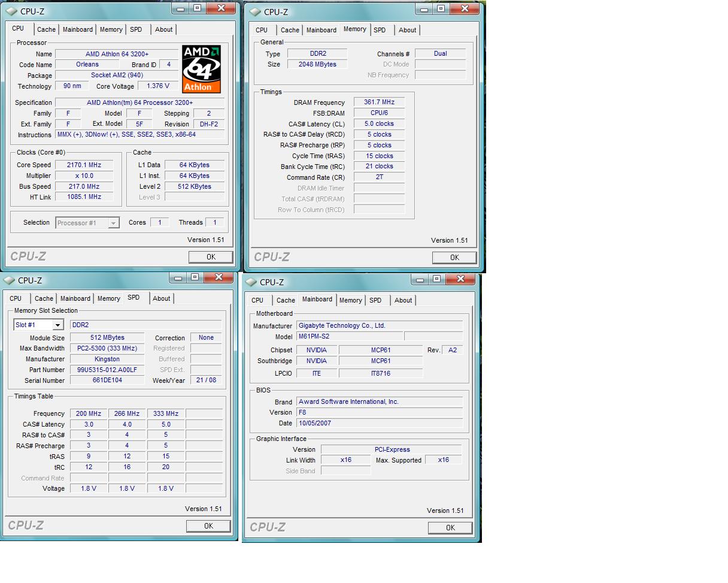This screenshot has width=728, height=583.
Task: Click the Gigabyte Technology Co., Ltd. field
Action: click(x=380, y=325)
